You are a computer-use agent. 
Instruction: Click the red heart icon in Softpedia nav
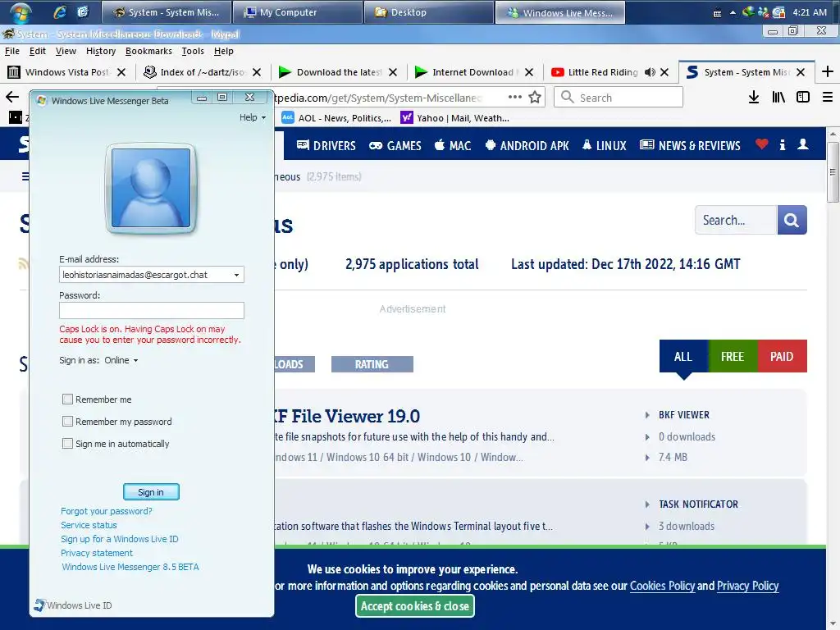(x=762, y=144)
